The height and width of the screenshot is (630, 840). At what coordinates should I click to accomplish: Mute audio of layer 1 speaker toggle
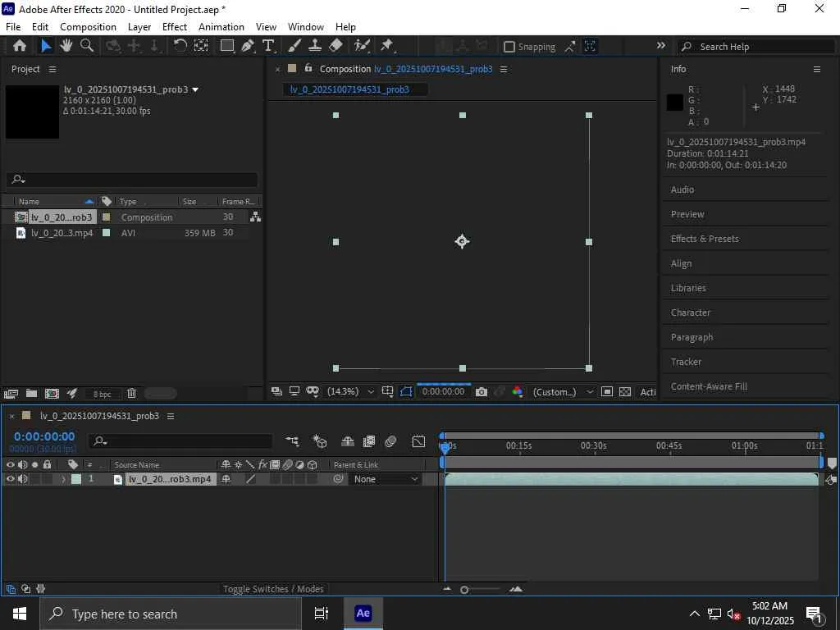coord(22,479)
